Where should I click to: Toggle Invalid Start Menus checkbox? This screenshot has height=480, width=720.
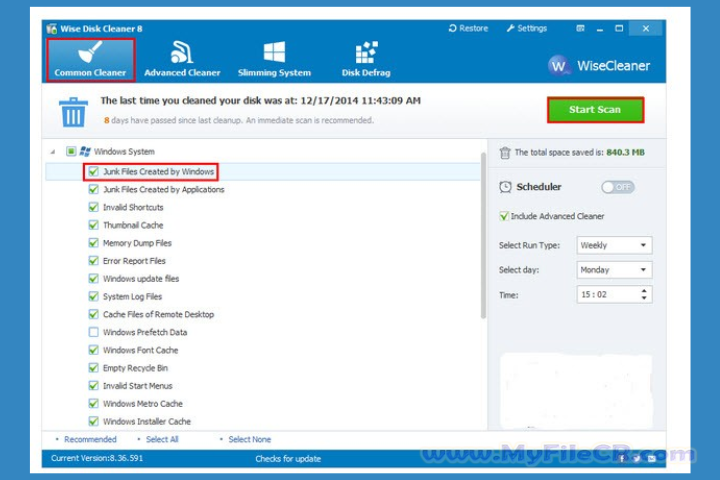coord(94,386)
